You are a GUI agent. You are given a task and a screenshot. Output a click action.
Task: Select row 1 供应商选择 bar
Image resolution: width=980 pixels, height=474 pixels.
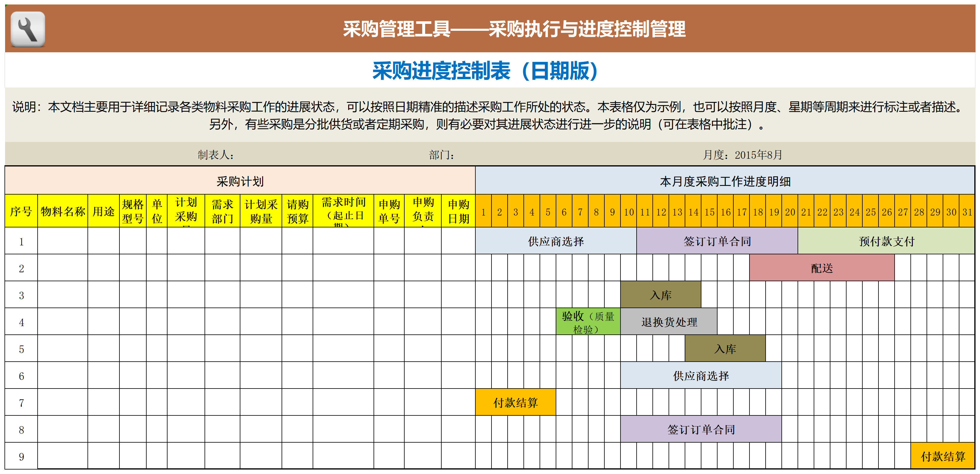tap(556, 241)
